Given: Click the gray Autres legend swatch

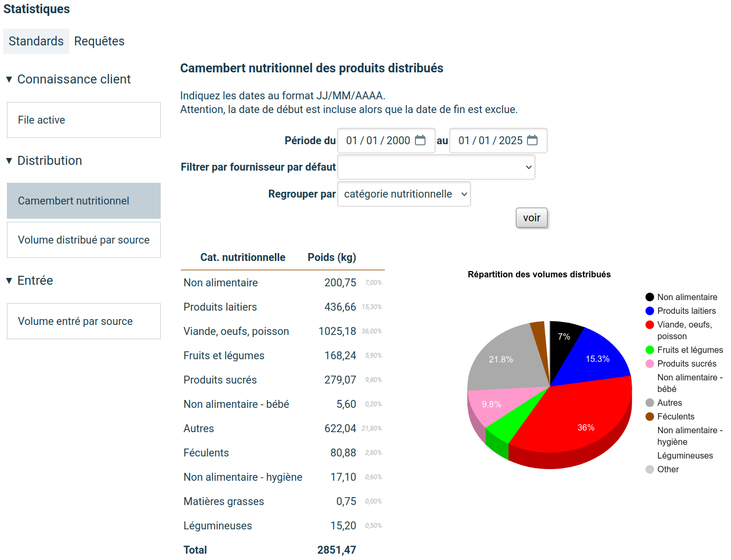Looking at the screenshot, I should pos(650,403).
